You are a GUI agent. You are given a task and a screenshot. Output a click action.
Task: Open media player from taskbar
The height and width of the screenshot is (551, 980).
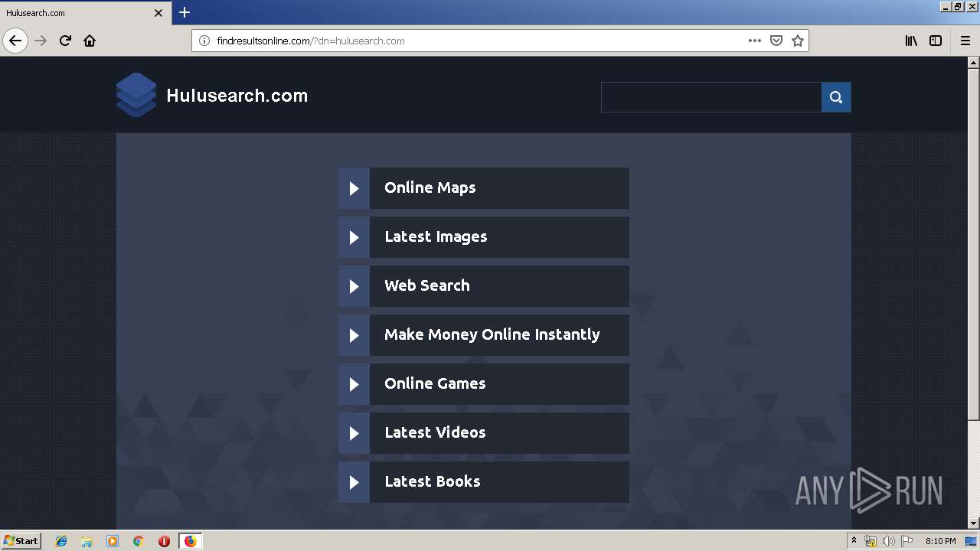click(113, 541)
